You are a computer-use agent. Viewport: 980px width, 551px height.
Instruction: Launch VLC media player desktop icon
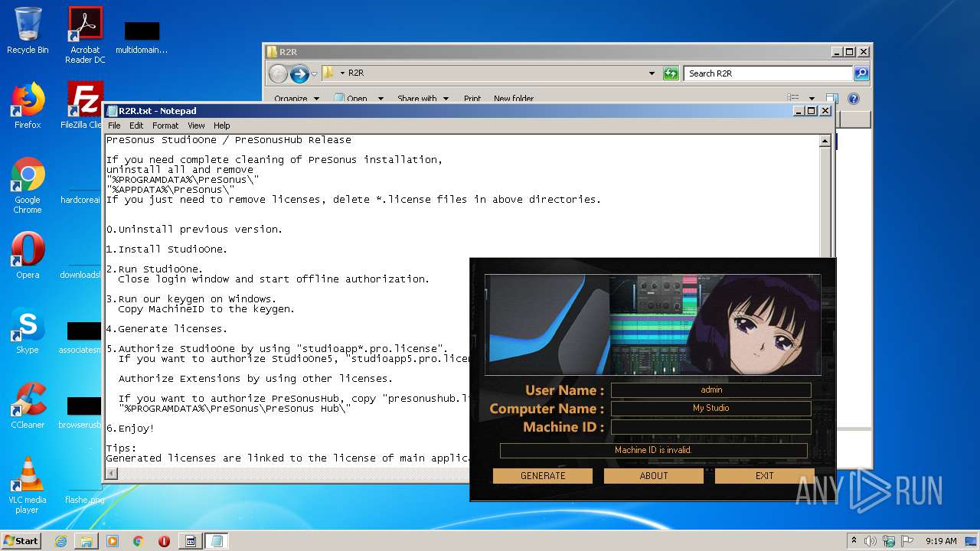(28, 485)
